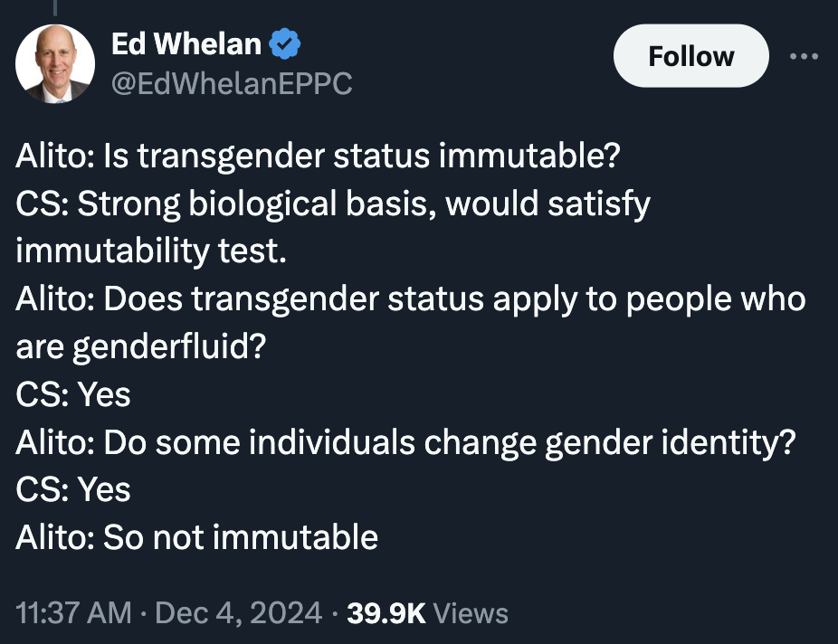This screenshot has height=644, width=838.
Task: Open the three-dot more options menu
Action: tap(804, 55)
